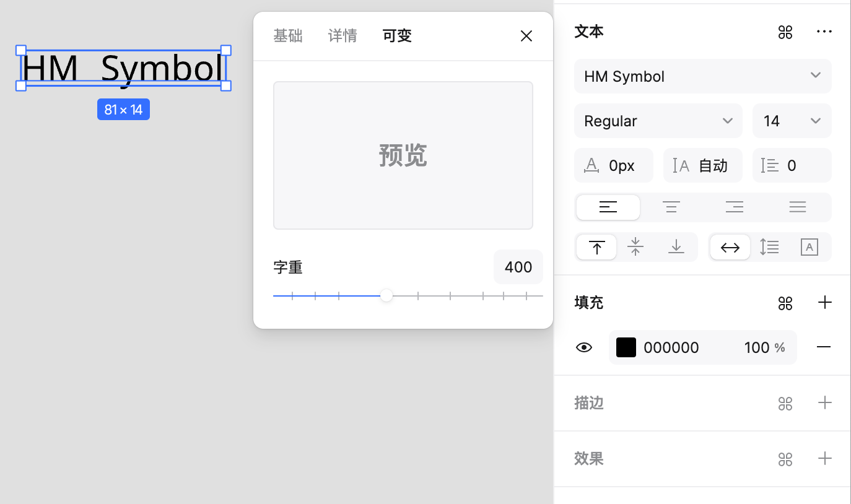851x504 pixels.
Task: Align text left
Action: [608, 207]
